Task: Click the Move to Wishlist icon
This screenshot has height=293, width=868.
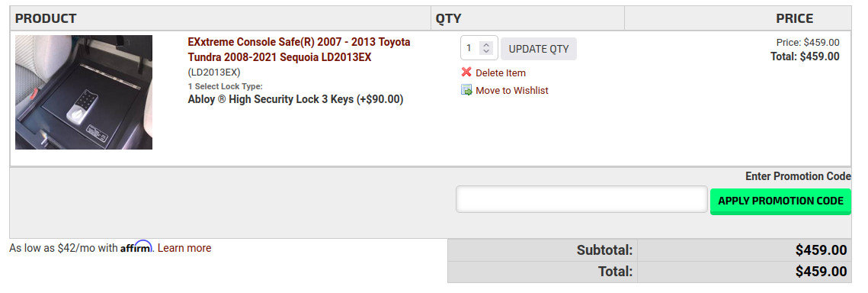Action: pos(466,90)
